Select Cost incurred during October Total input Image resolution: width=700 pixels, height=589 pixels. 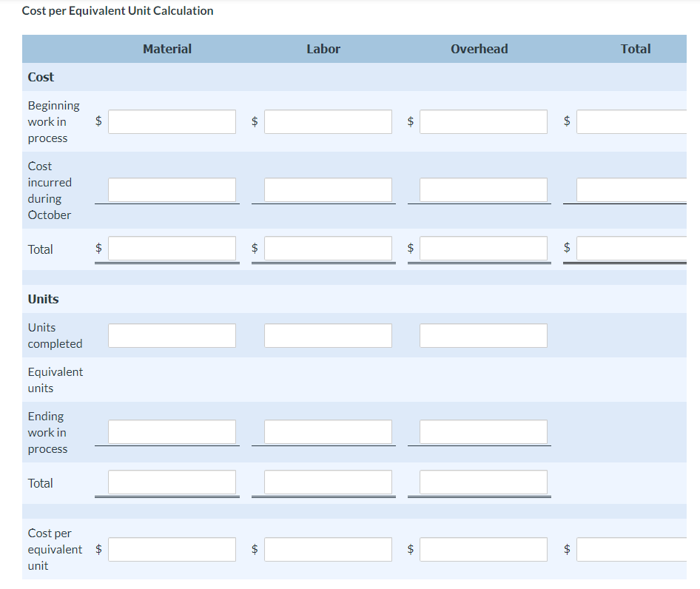tap(632, 189)
